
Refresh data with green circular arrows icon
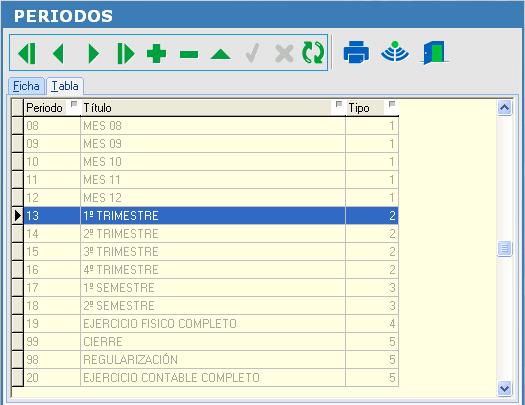point(313,53)
